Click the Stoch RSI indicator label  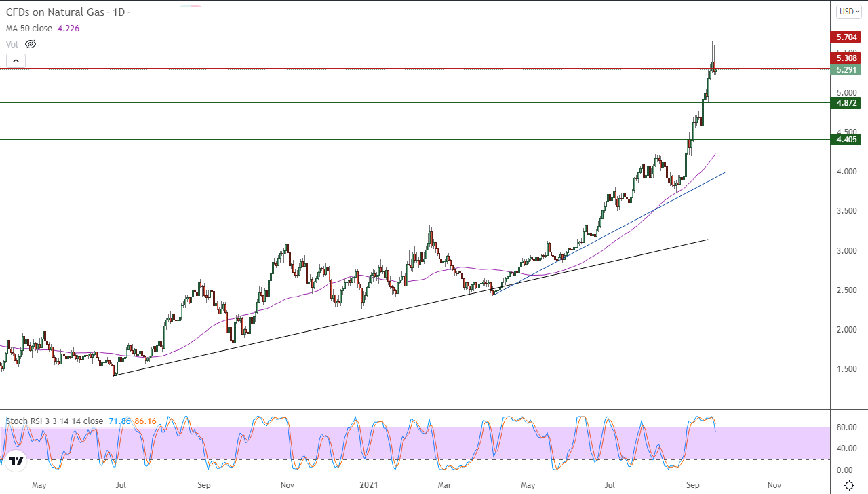[54, 421]
